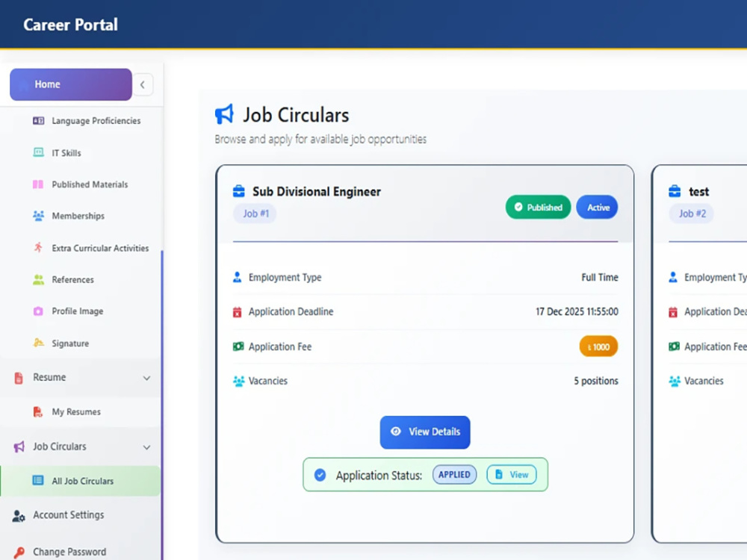
Task: Click the Application Fee money icon in Job #1
Action: click(238, 346)
